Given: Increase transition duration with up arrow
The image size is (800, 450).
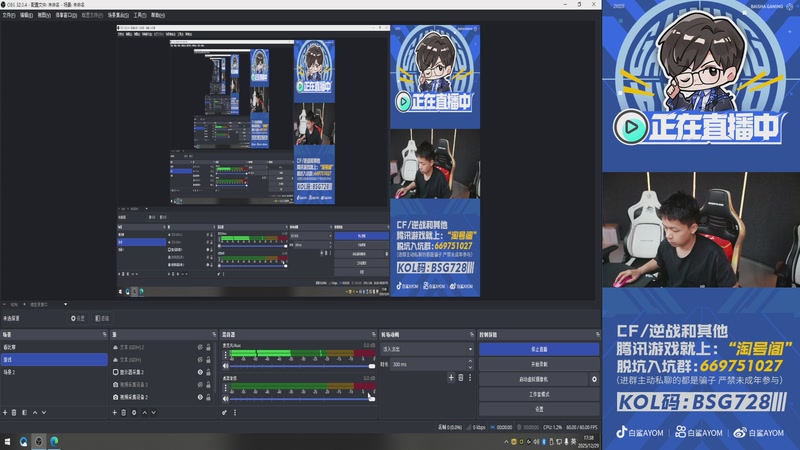Looking at the screenshot, I should coord(470,361).
